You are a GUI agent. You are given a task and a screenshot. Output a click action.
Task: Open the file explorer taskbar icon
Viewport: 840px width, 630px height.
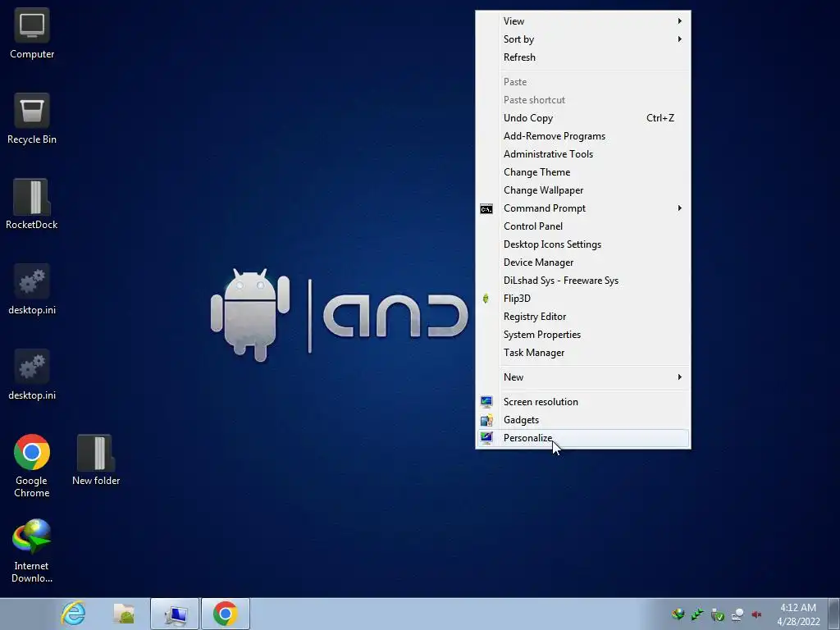point(124,614)
